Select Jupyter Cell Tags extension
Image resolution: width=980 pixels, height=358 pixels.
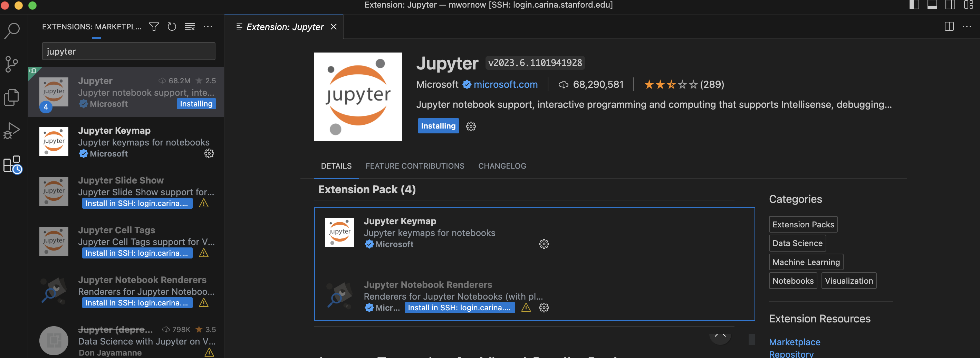click(126, 242)
